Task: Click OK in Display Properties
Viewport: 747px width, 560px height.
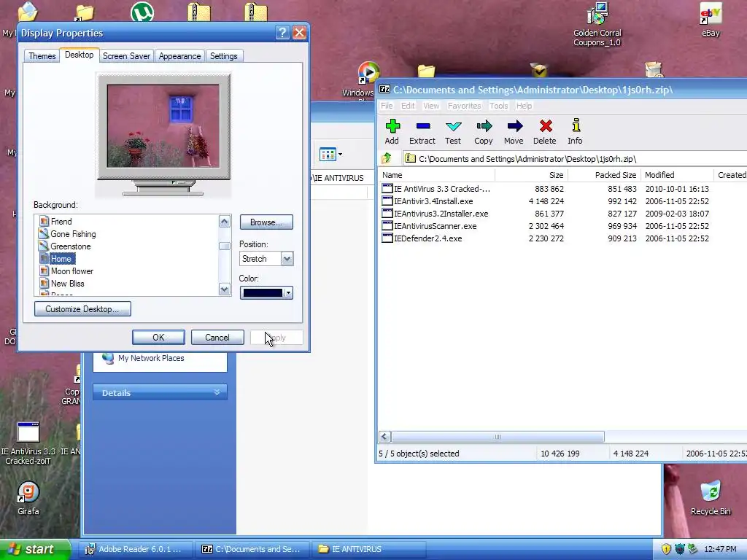Action: [158, 337]
